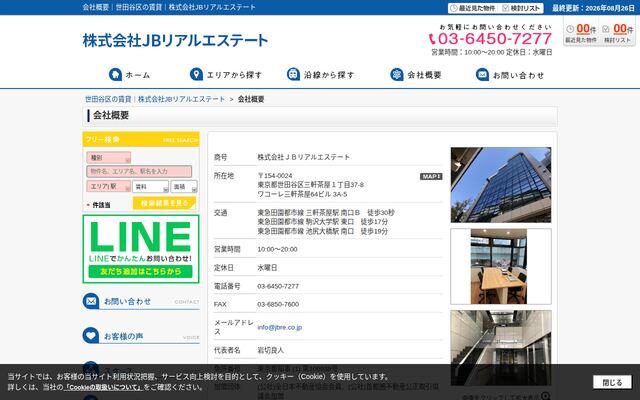Viewport: 640px width, 400px height.
Task: Open the 会社概要 menu item
Action: pos(416,75)
